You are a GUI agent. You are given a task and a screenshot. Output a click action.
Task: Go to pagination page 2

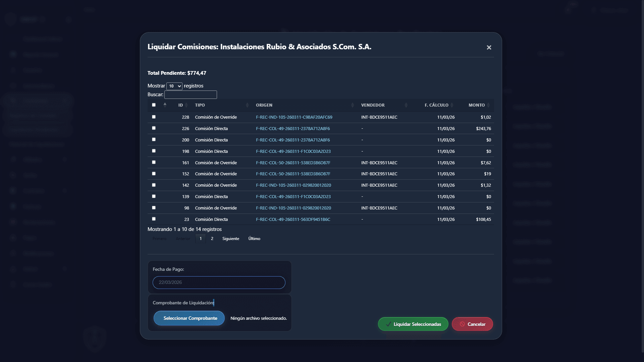coord(212,239)
